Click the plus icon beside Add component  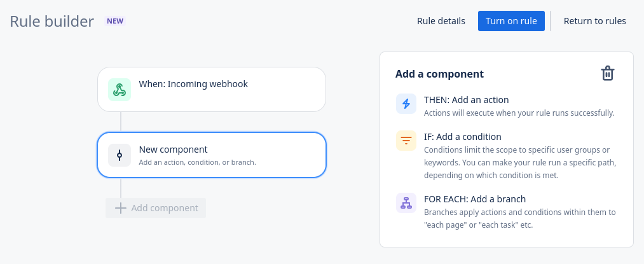coord(120,208)
